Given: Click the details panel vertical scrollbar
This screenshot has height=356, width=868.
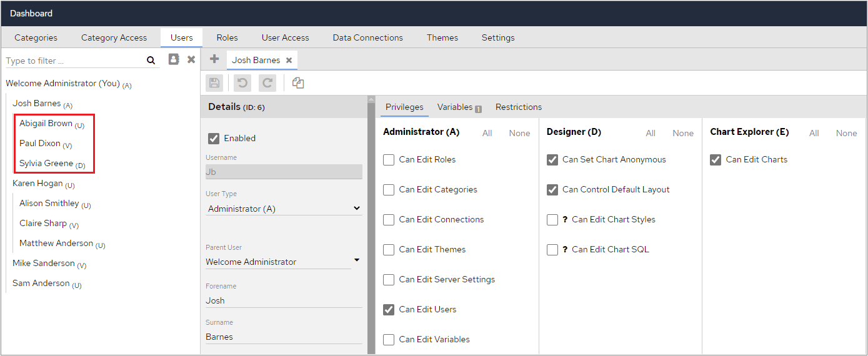Looking at the screenshot, I should (371, 225).
